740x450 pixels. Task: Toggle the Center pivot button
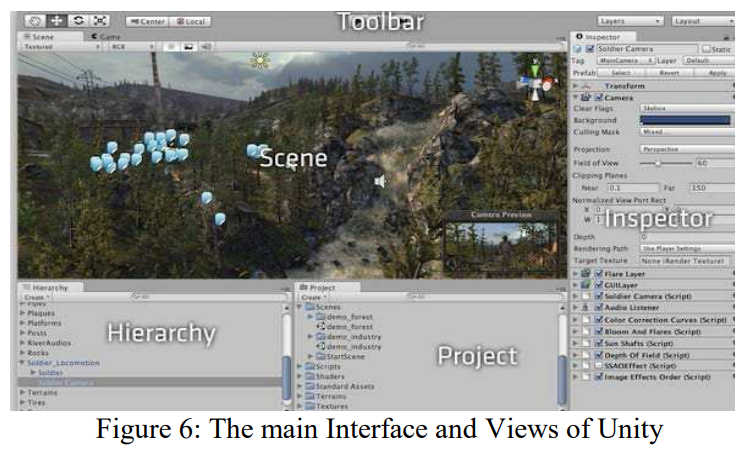(147, 22)
